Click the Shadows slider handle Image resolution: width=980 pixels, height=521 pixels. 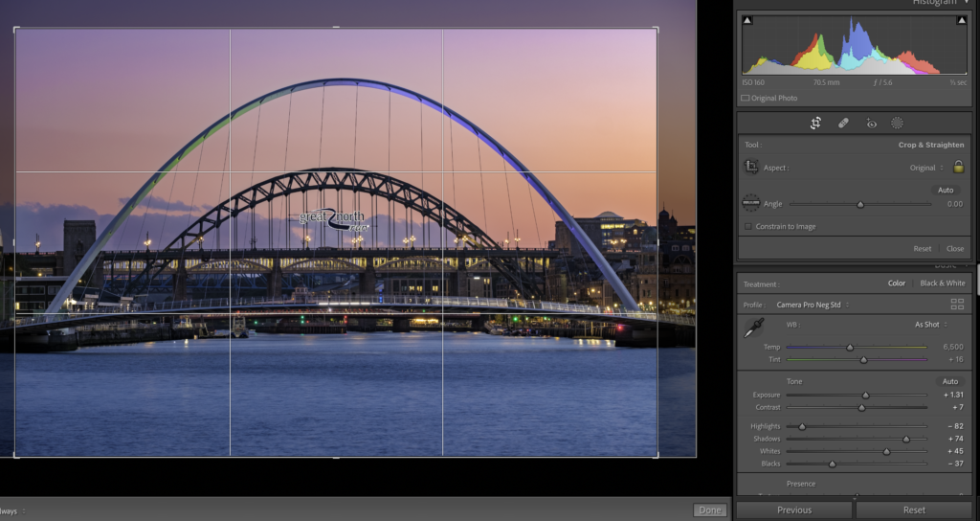click(906, 439)
